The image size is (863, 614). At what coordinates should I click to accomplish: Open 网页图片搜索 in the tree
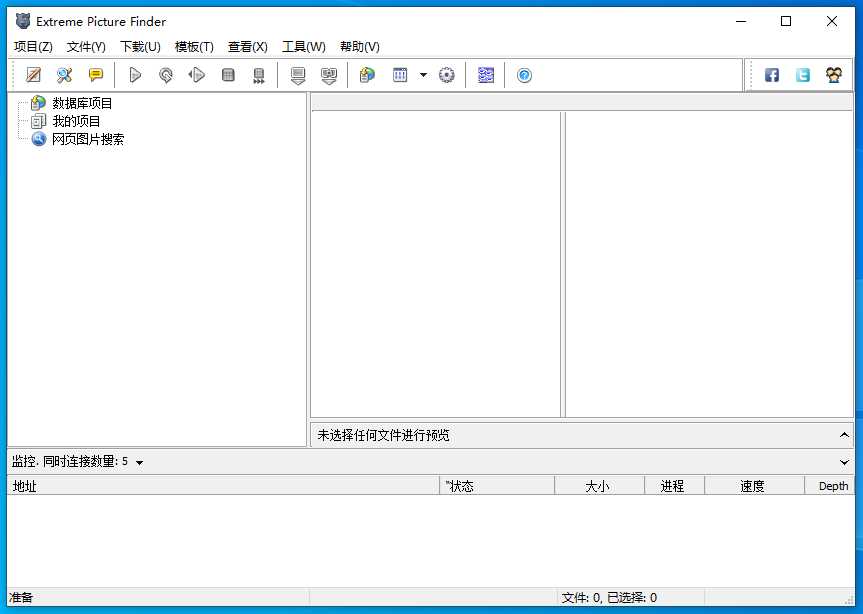click(x=88, y=139)
